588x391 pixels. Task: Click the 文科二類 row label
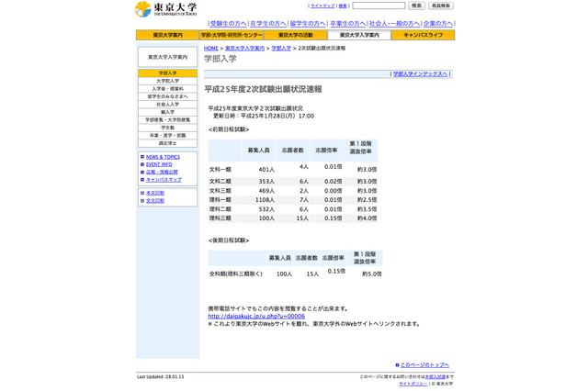click(220, 181)
